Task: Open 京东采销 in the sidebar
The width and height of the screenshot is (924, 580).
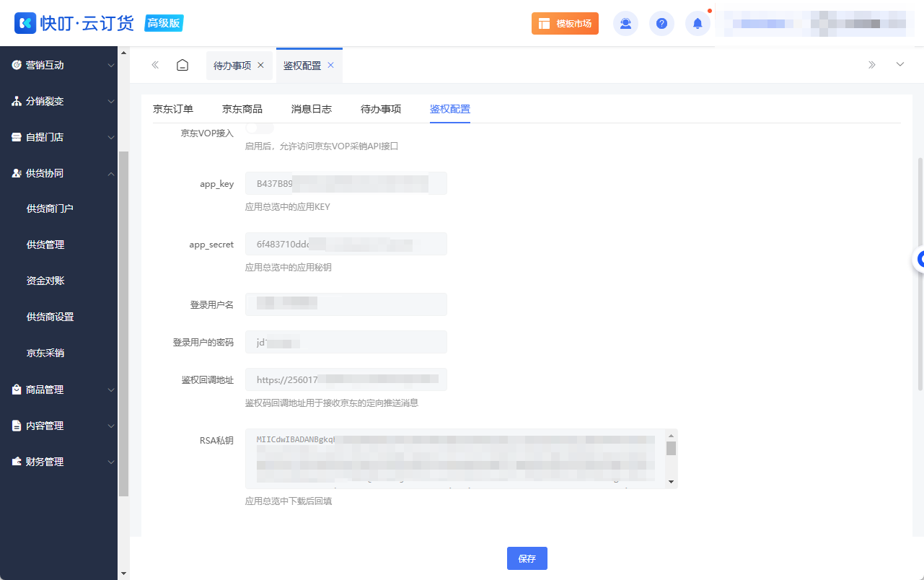Action: click(x=45, y=353)
